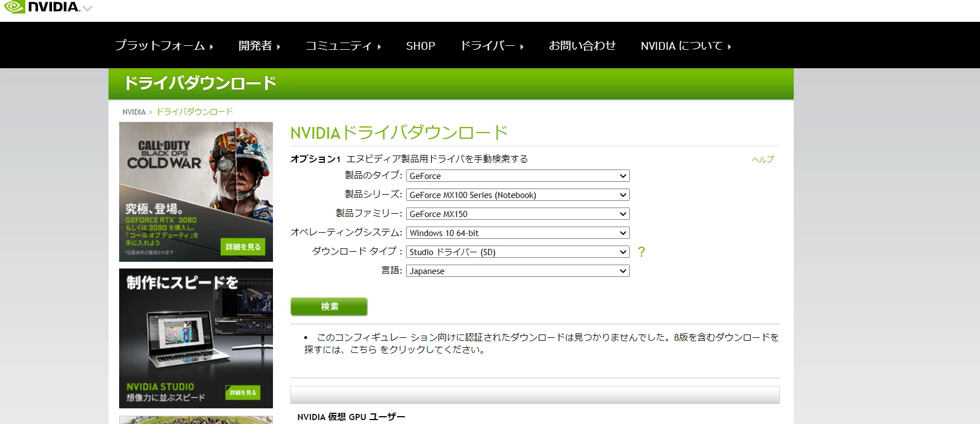The image size is (980, 424).
Task: Open the お問い合わせ page
Action: (582, 46)
